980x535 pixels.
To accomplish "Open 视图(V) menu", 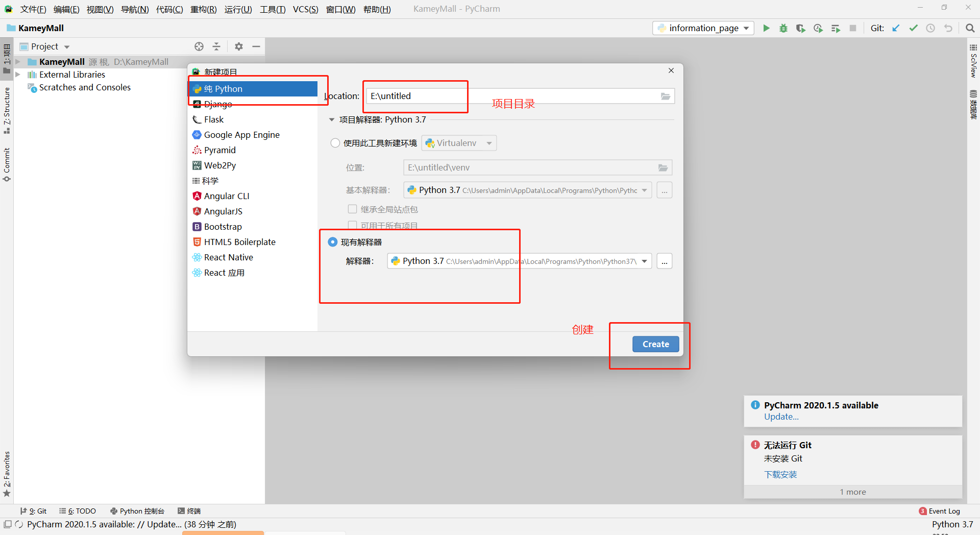I will pos(100,9).
